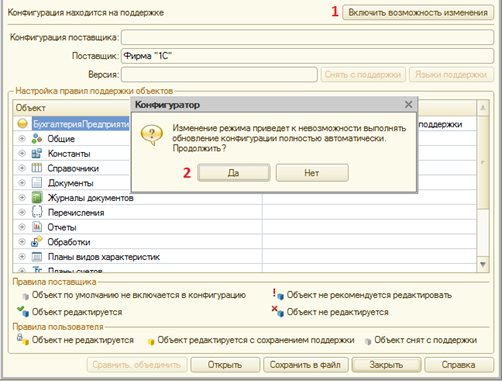Click the Журналы документов green icon
The image size is (502, 381).
coord(37,197)
